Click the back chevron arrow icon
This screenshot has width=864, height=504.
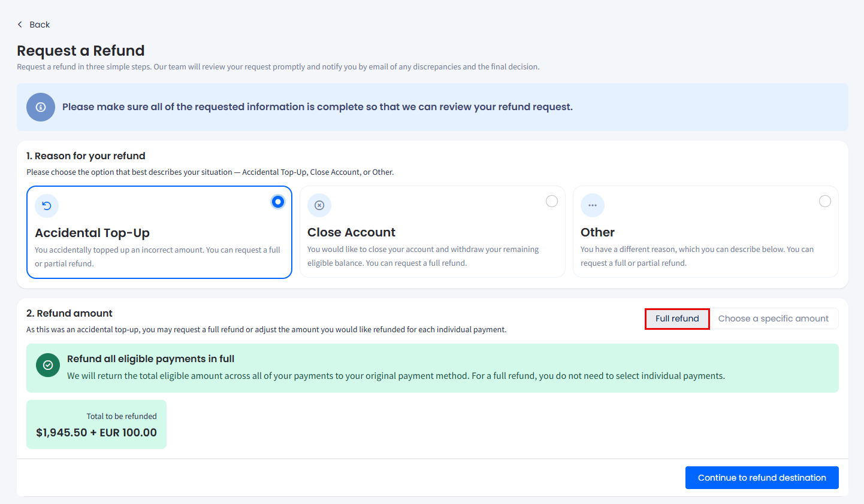20,25
